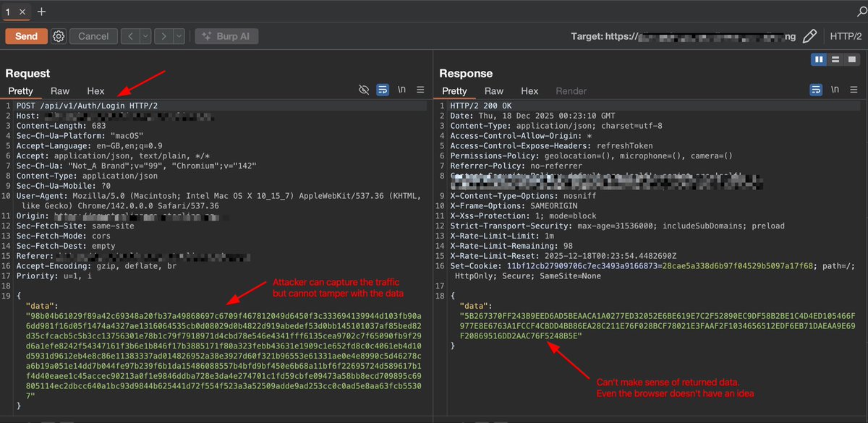Click the \n non-printable characters icon in Request panel
Viewport: 868px width, 423px height.
(x=401, y=90)
